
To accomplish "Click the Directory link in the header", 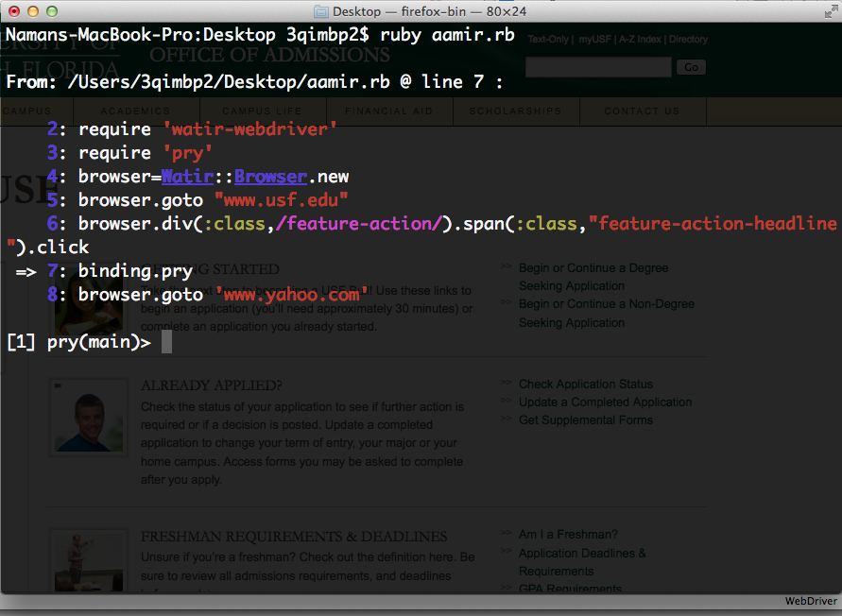I will [x=688, y=39].
